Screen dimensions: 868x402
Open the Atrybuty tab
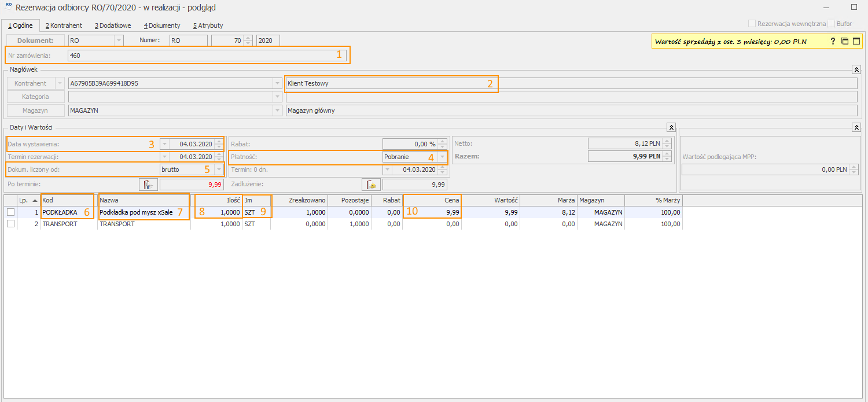point(208,25)
